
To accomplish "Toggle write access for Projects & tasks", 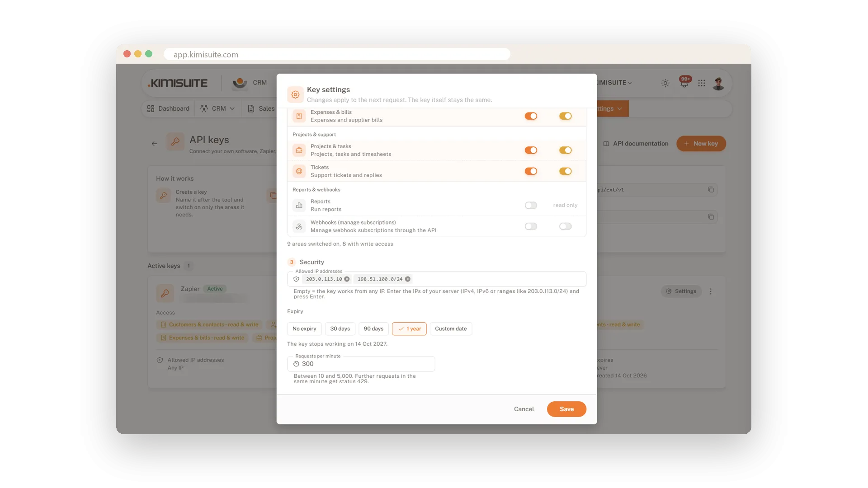I will pyautogui.click(x=565, y=150).
